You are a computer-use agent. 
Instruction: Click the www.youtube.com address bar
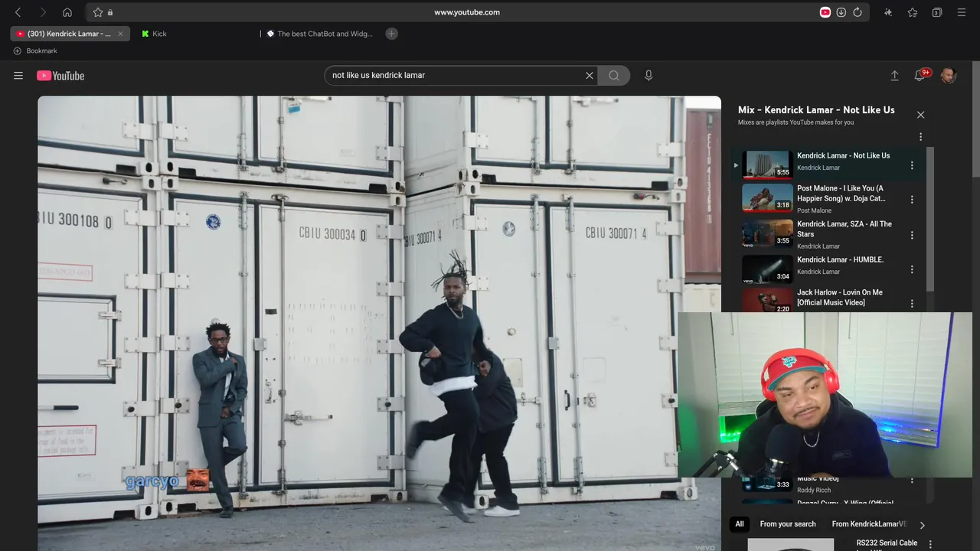(x=467, y=12)
